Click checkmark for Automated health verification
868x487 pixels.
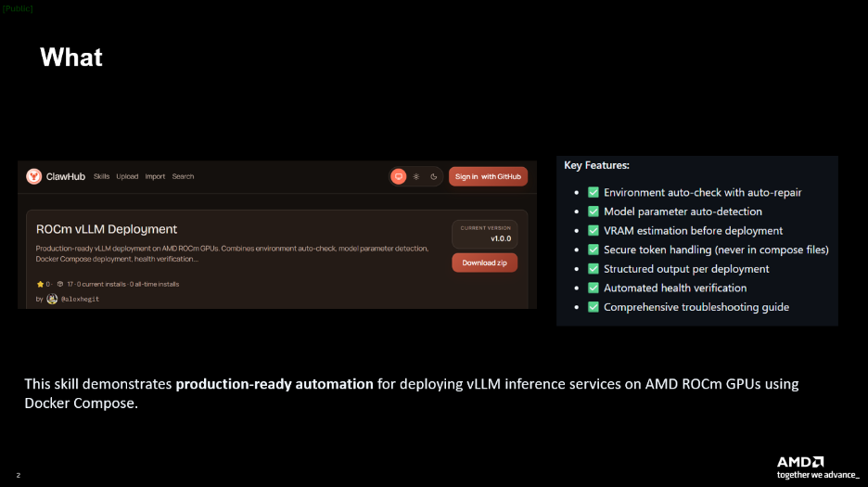tap(594, 288)
